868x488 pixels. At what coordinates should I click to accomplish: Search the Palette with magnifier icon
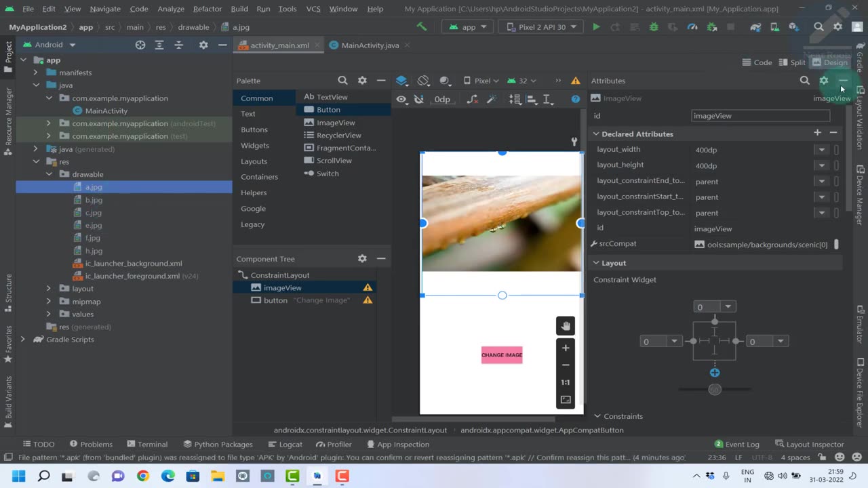(x=342, y=81)
